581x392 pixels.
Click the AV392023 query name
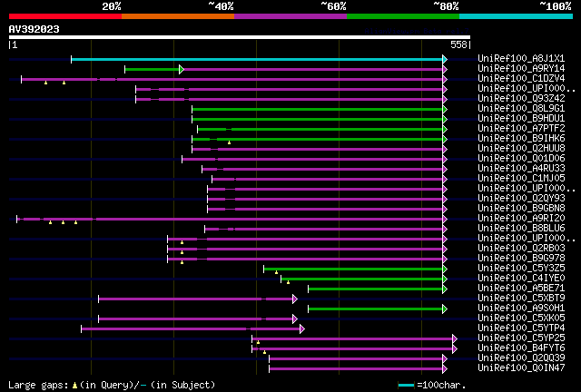pyautogui.click(x=34, y=29)
